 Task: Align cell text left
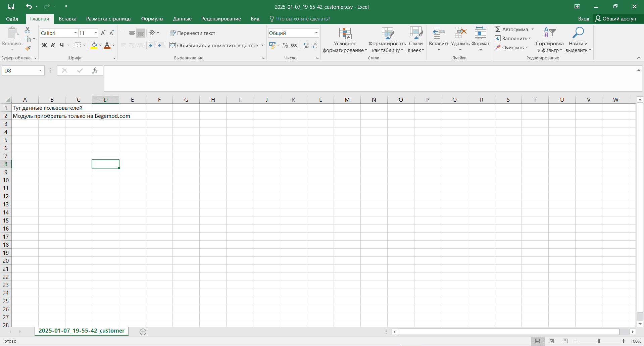[123, 45]
